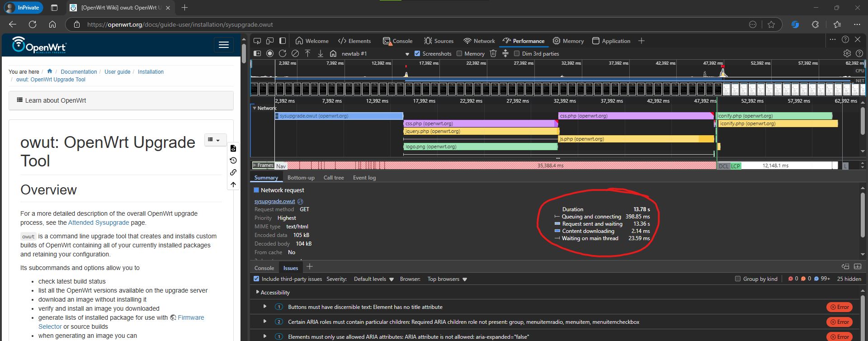Select the jquery.php network request bar
The image size is (868, 341).
[x=481, y=131]
